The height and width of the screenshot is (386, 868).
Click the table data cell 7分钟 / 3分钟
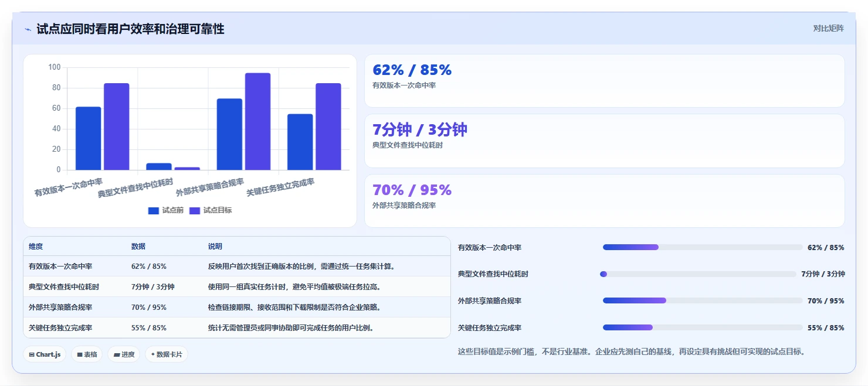click(x=153, y=287)
